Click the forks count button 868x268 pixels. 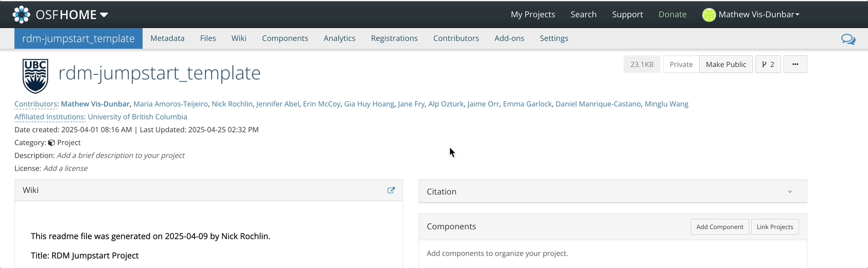point(768,64)
